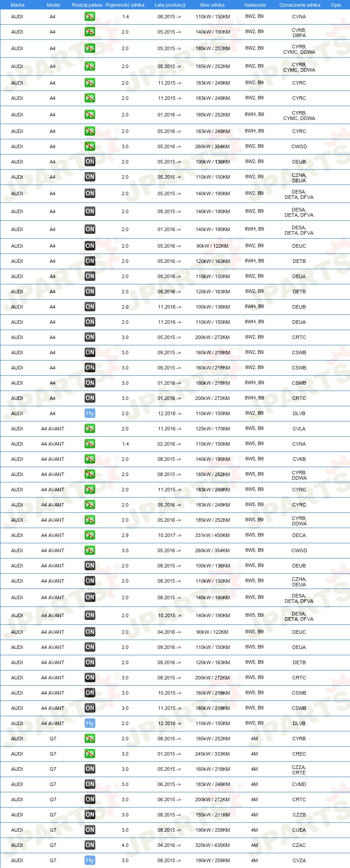Select the CVZA engine code cell

299,860
